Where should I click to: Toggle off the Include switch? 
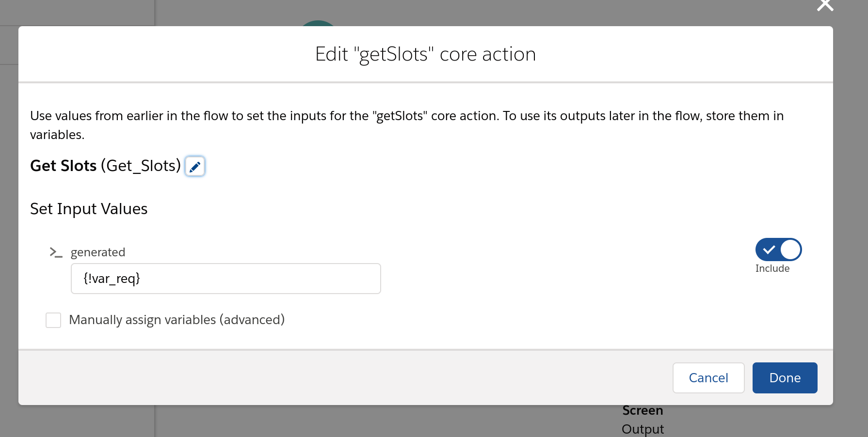tap(778, 250)
